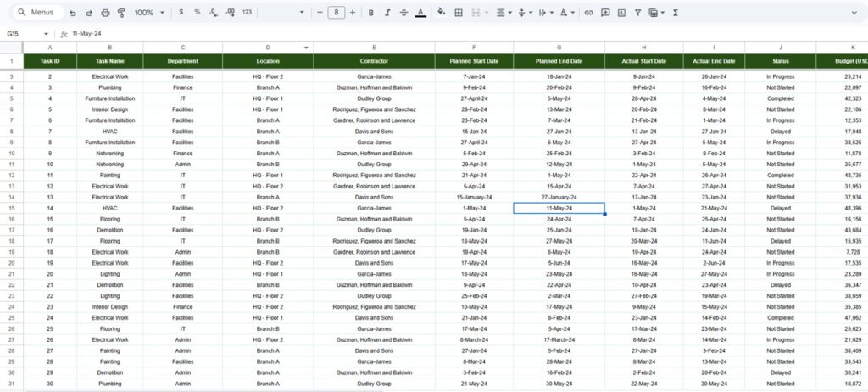The height and width of the screenshot is (392, 868).
Task: Open the fill color paint bucket
Action: [x=441, y=12]
